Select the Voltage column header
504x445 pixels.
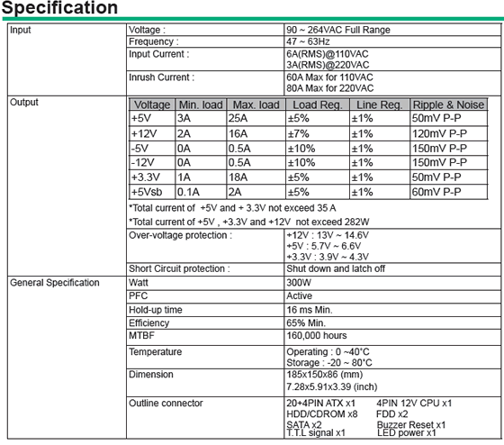pyautogui.click(x=152, y=104)
